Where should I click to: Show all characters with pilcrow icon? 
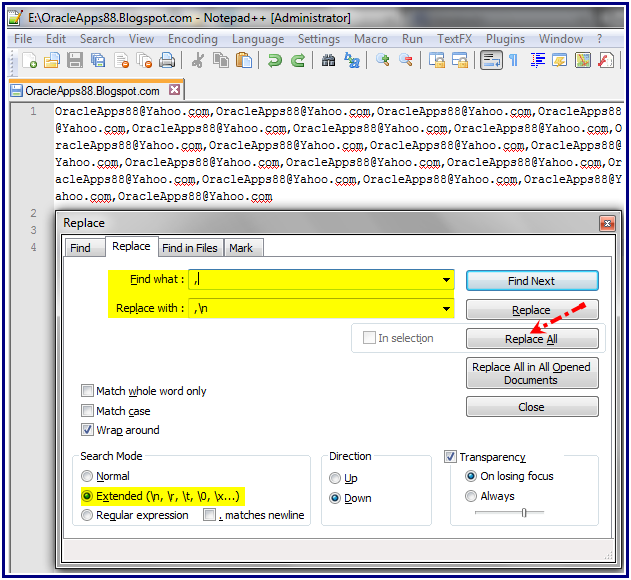pyautogui.click(x=513, y=60)
